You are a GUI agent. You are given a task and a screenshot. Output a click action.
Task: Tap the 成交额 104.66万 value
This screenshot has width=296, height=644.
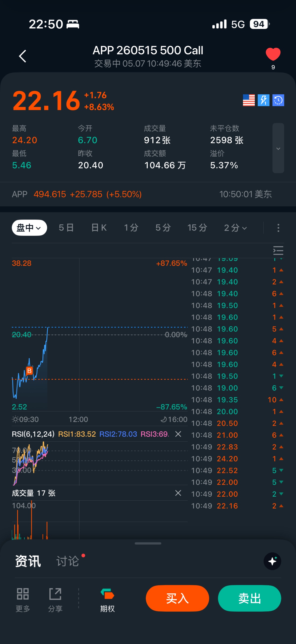tap(165, 165)
